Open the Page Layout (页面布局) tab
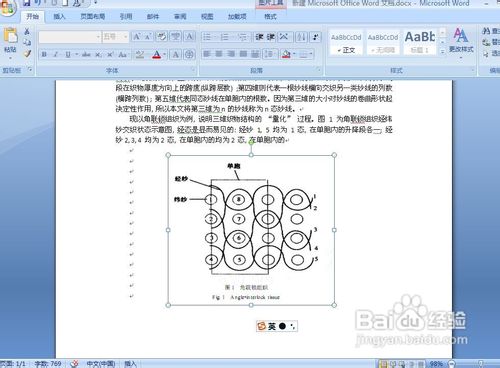 coord(93,16)
